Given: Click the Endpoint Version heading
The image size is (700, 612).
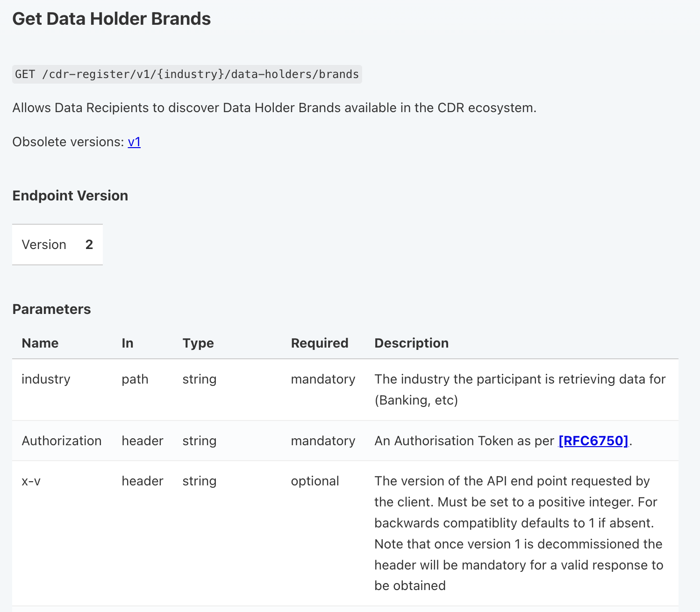Looking at the screenshot, I should [x=70, y=195].
